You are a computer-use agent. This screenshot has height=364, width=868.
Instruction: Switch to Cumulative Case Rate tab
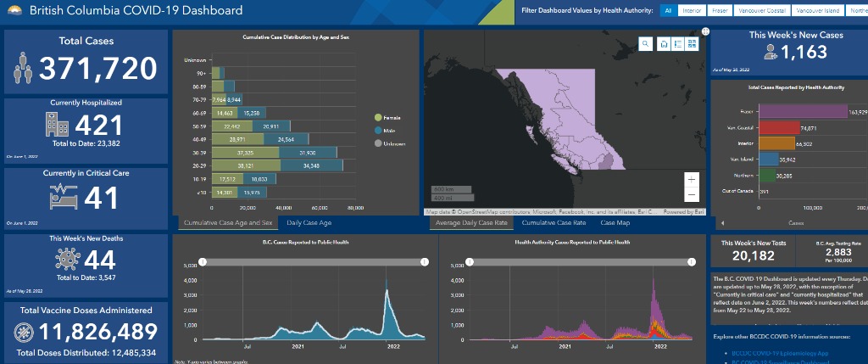pos(553,223)
